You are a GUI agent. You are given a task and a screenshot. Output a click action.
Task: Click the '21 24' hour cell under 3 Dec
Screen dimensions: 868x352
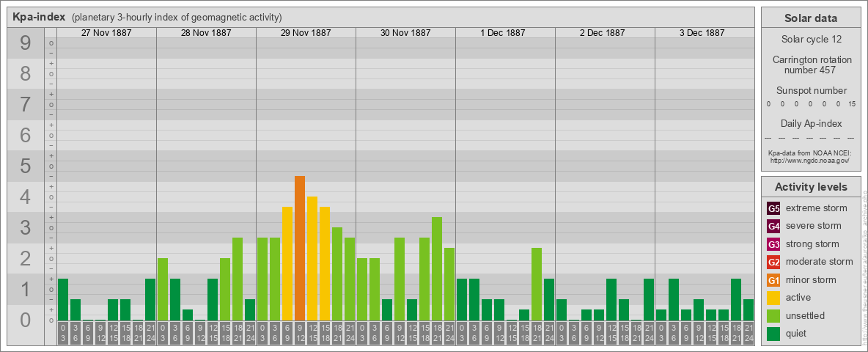(x=749, y=334)
